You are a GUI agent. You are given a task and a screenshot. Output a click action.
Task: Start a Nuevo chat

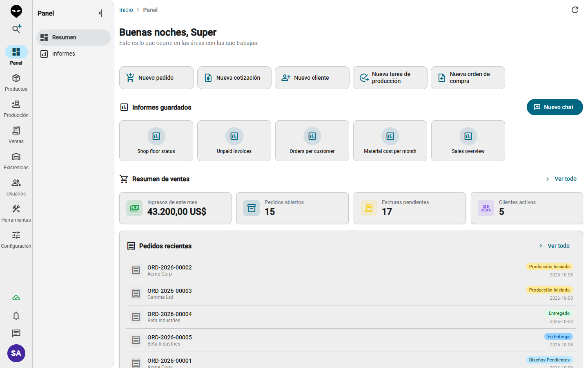(555, 107)
